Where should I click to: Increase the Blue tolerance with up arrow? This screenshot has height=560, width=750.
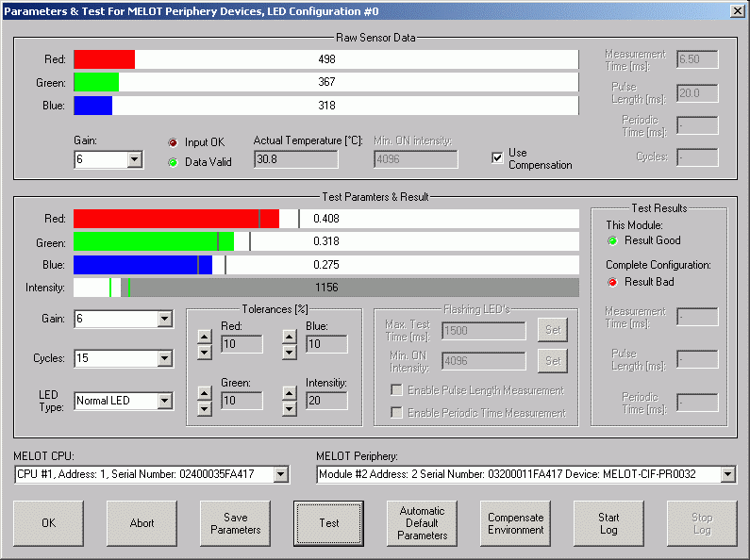[x=290, y=337]
